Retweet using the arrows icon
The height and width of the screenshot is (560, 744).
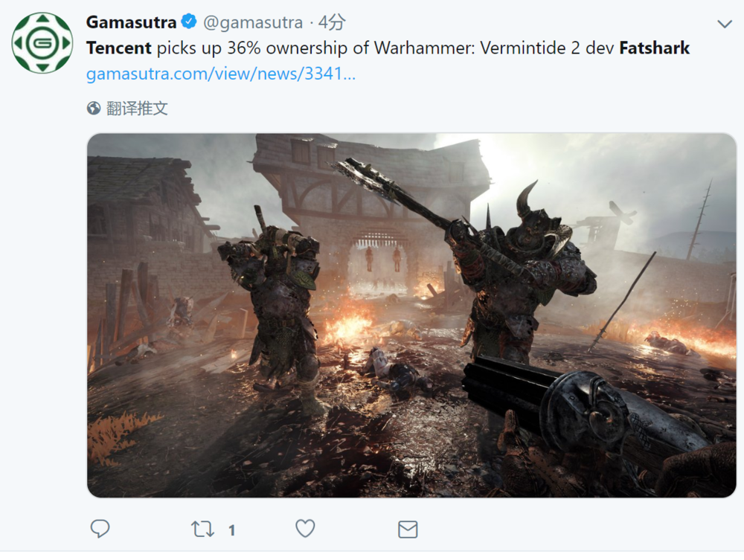tap(202, 529)
